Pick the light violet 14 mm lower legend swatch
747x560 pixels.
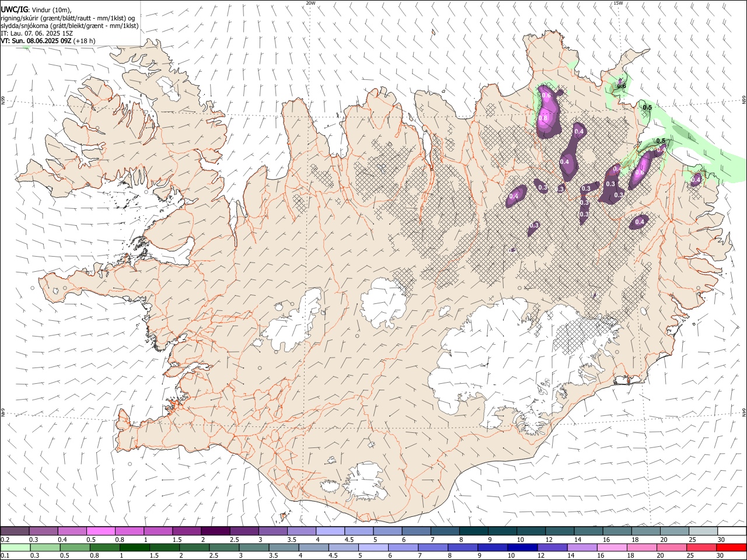(582, 548)
